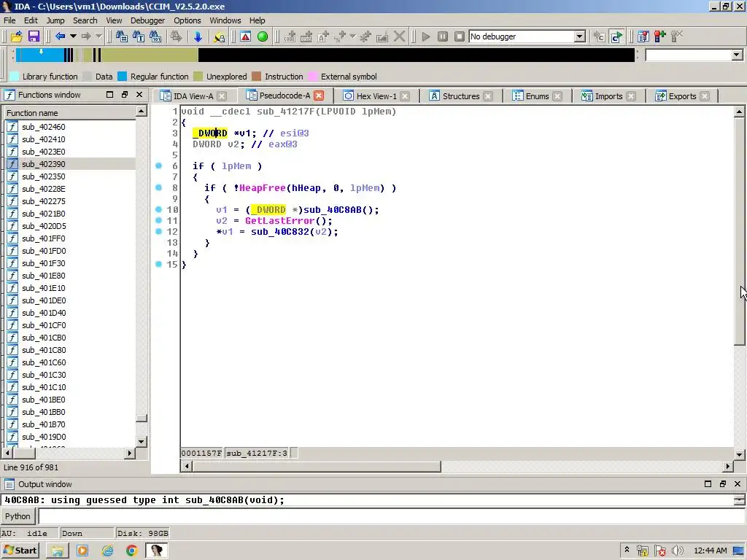Viewport: 747px width, 560px height.
Task: Open the Options menu
Action: (187, 20)
